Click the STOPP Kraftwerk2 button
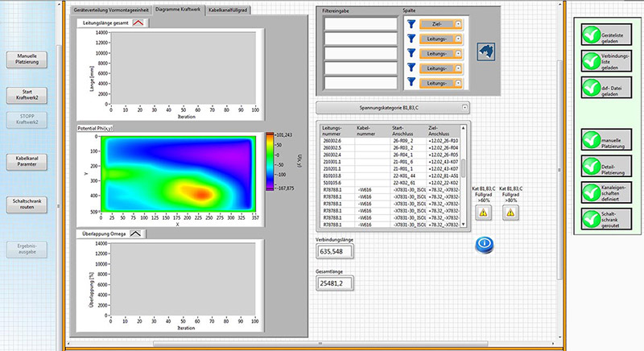The width and height of the screenshot is (644, 351). (x=27, y=120)
